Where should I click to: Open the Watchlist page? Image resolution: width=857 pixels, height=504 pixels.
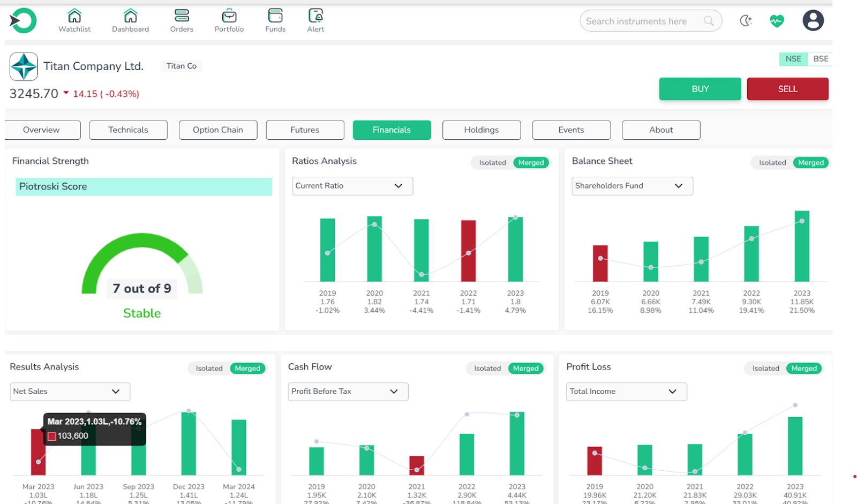[x=74, y=21]
